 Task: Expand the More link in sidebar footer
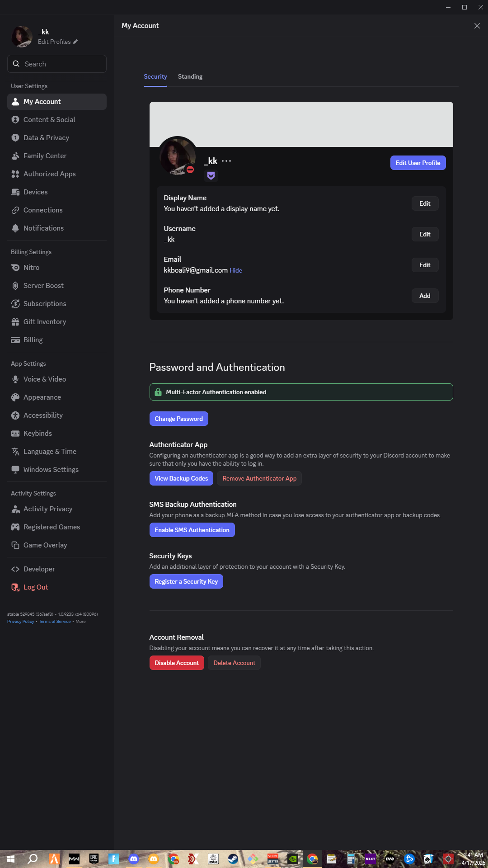click(x=80, y=622)
